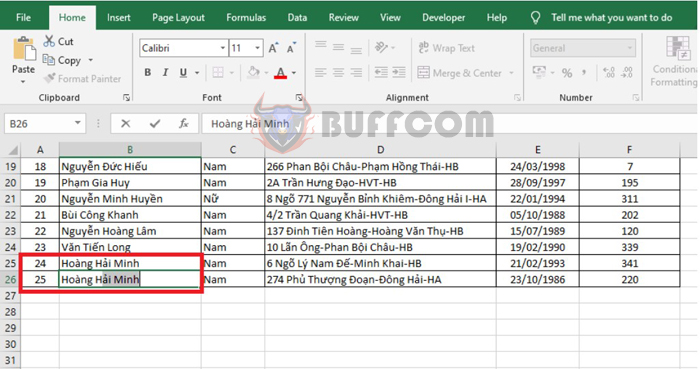Expand the font size dropdown
700x369 pixels.
click(x=258, y=48)
